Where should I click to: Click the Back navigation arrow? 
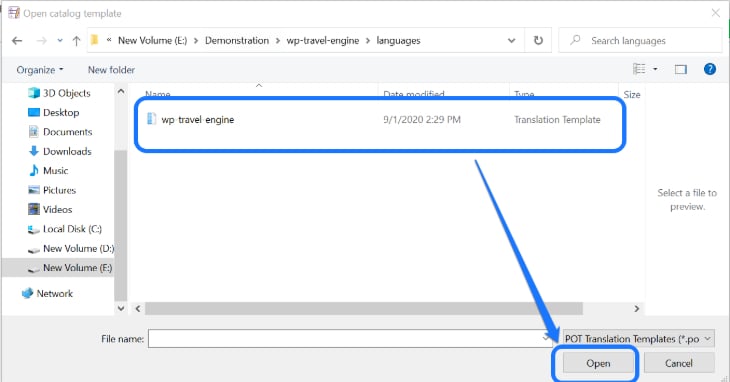[17, 41]
